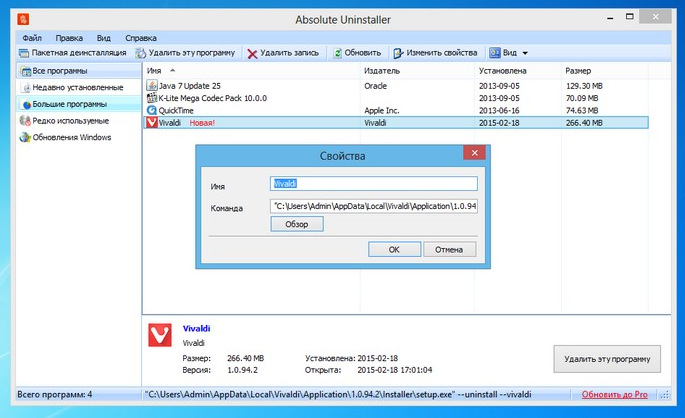Click the Absolute Uninstaller app icon in title bar
Image resolution: width=685 pixels, height=418 pixels.
[23, 19]
